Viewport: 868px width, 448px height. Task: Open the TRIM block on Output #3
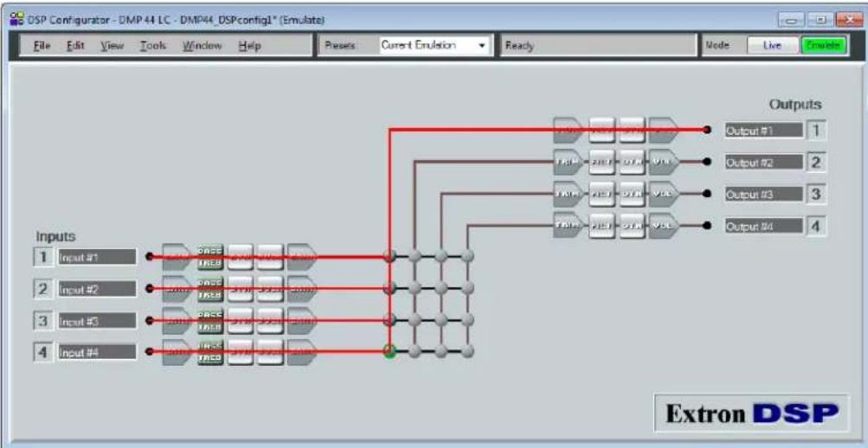point(568,194)
